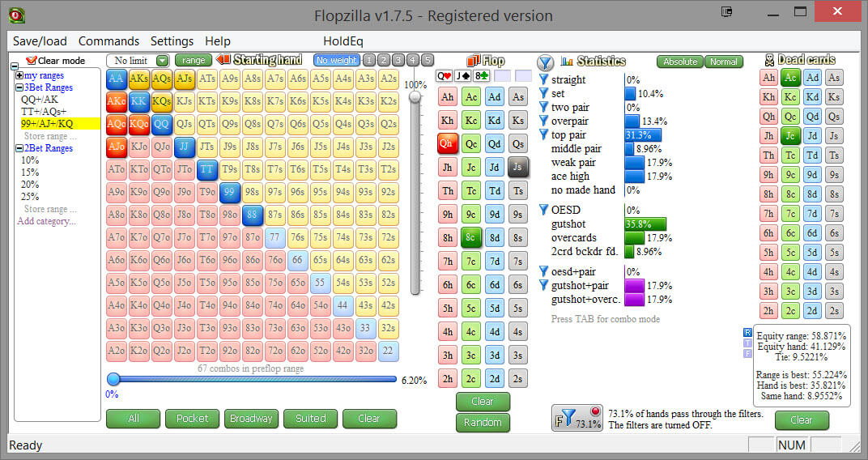Click the Suited button
The image size is (868, 460).
311,419
